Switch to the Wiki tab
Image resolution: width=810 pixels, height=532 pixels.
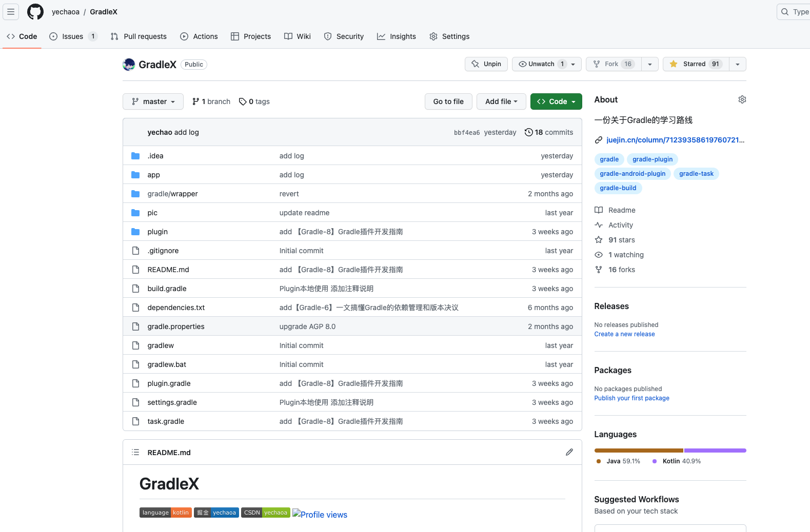[x=298, y=36]
